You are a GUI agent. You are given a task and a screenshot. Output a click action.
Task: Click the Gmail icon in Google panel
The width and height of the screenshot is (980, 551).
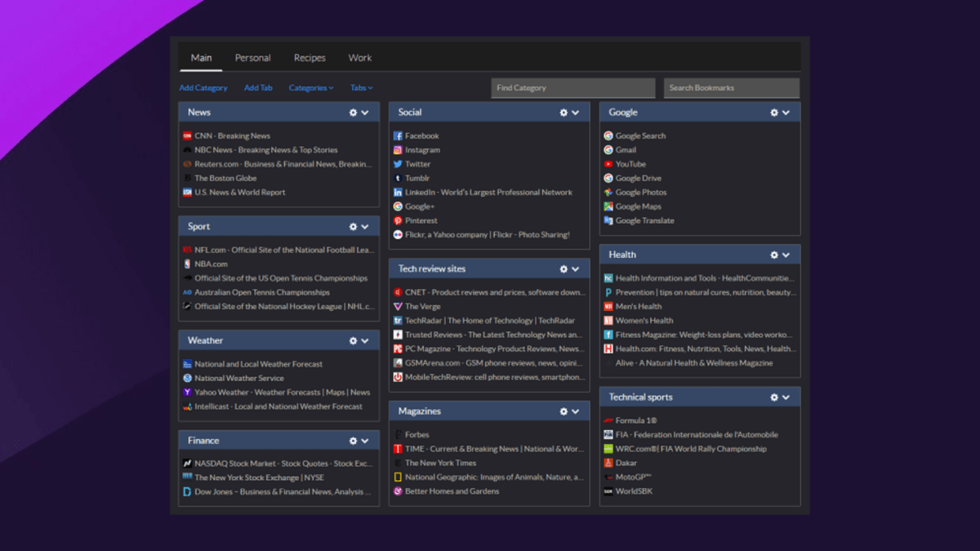pyautogui.click(x=608, y=149)
